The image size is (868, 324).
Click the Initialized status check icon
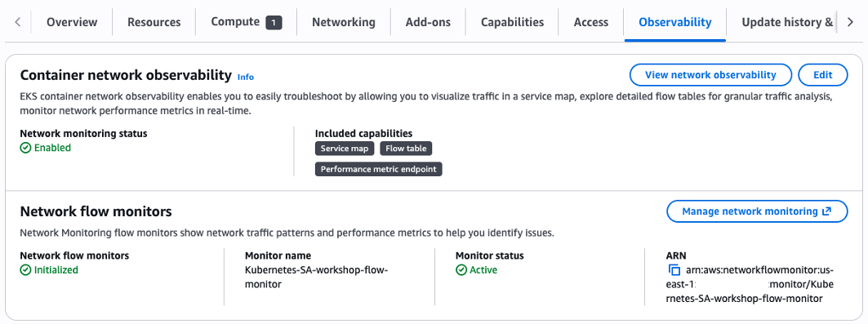(x=25, y=270)
